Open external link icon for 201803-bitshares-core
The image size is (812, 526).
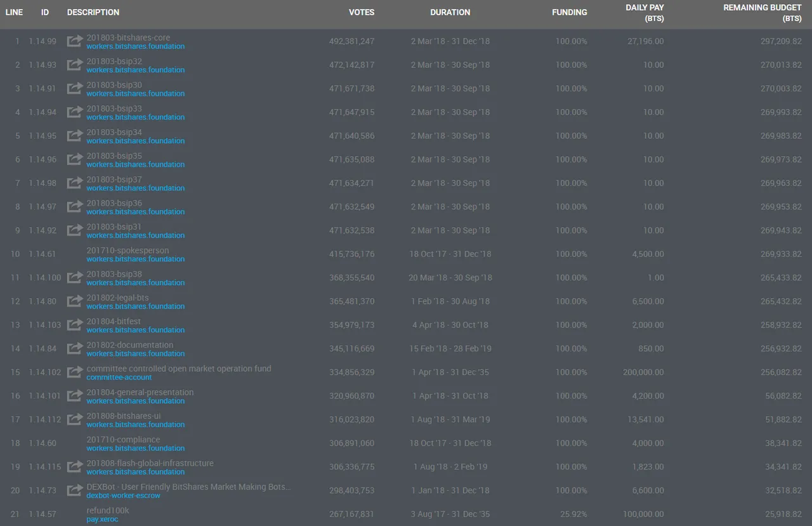point(75,41)
